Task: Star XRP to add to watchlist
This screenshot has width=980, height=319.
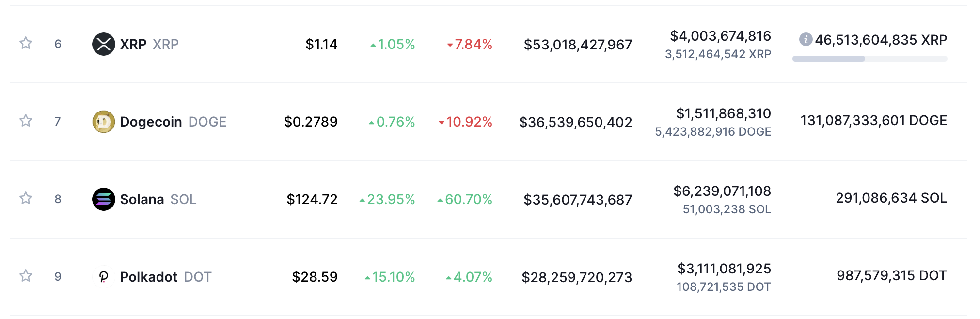Action: (26, 44)
